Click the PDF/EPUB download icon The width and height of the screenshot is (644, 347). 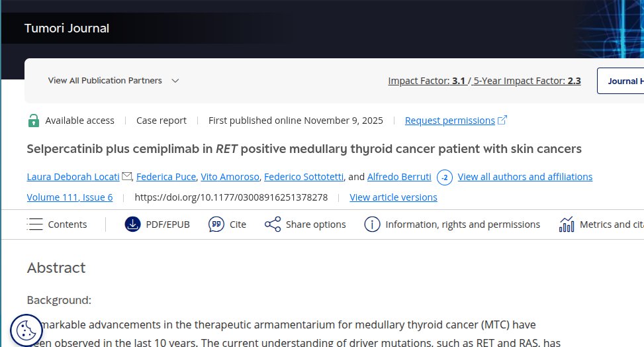[x=132, y=224]
